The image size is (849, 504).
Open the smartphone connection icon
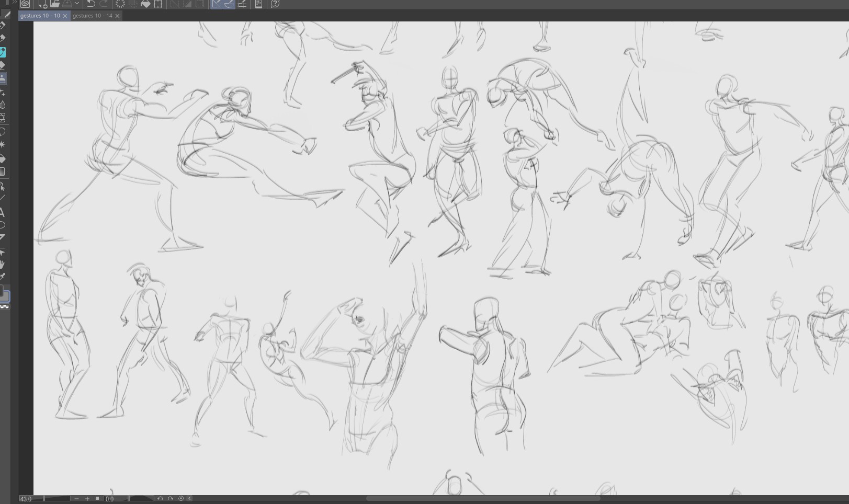(258, 4)
